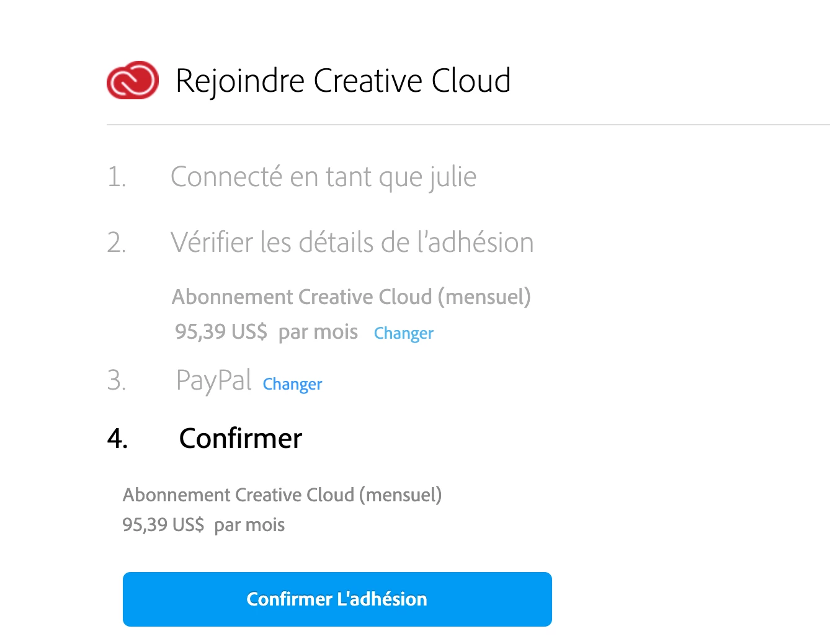Click the PayPal payment method label
The image size is (830, 644).
pyautogui.click(x=214, y=380)
